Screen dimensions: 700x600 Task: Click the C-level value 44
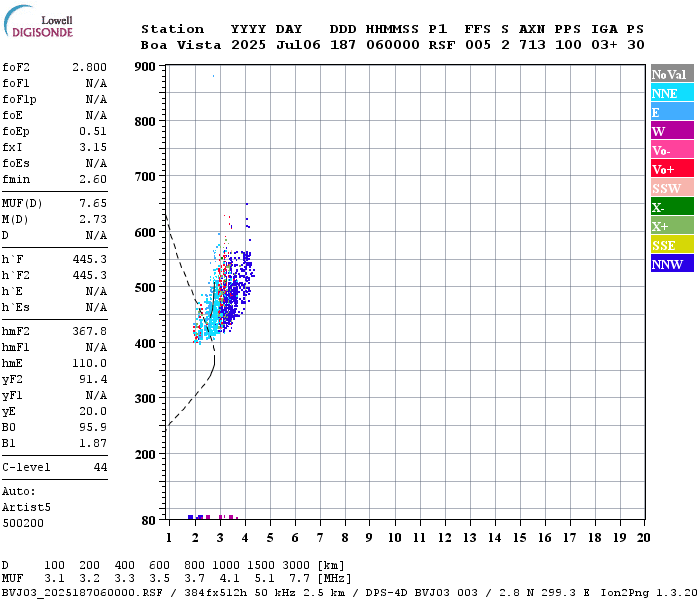(x=100, y=467)
